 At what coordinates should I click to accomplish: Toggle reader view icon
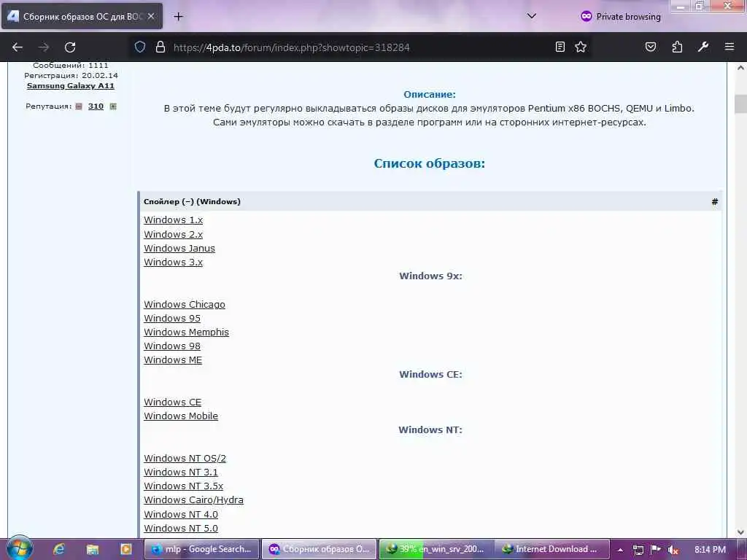(x=560, y=47)
